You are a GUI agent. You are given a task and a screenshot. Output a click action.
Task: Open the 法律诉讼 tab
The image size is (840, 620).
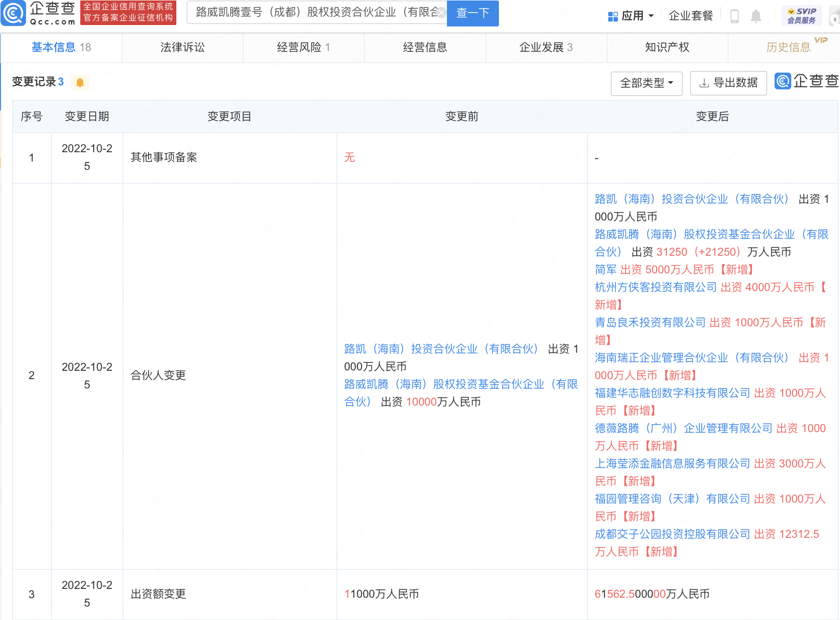click(x=182, y=47)
